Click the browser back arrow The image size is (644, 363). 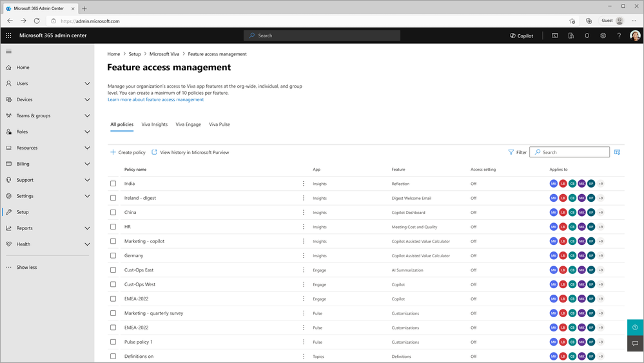tap(10, 21)
